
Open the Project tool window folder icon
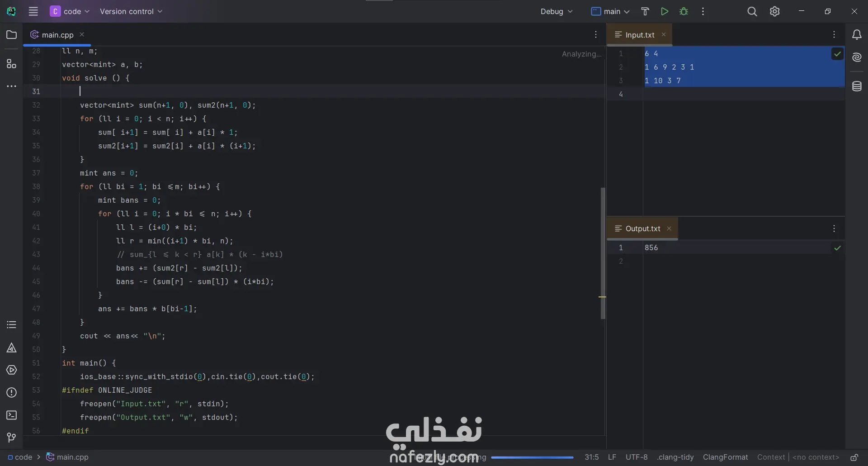click(x=12, y=35)
